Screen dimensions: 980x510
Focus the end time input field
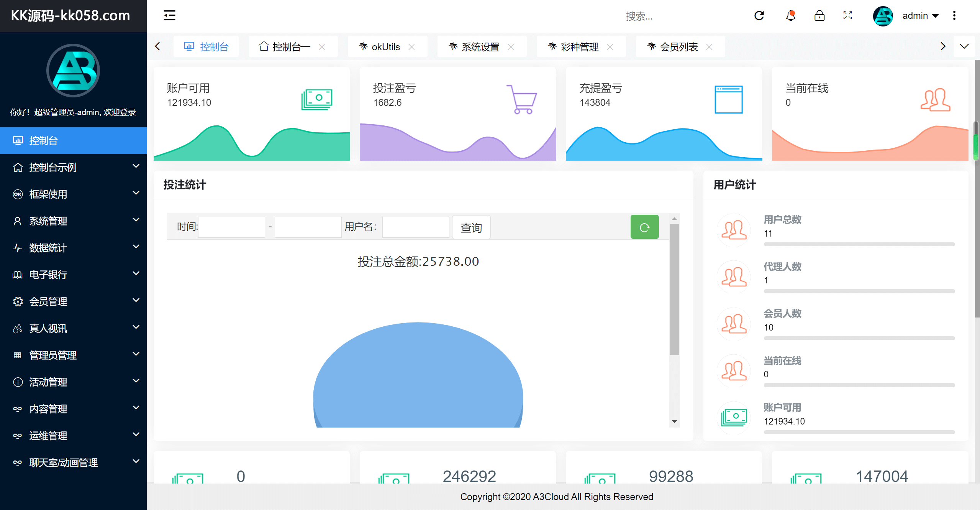(308, 227)
